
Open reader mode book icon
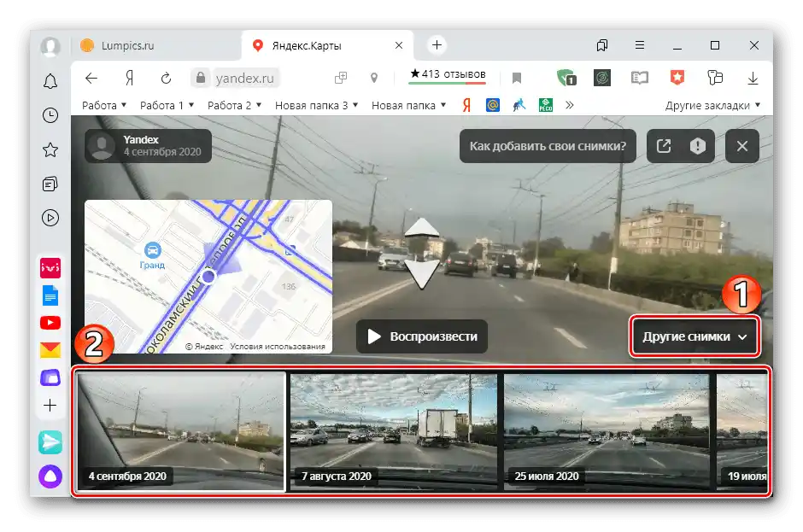pyautogui.click(x=640, y=78)
